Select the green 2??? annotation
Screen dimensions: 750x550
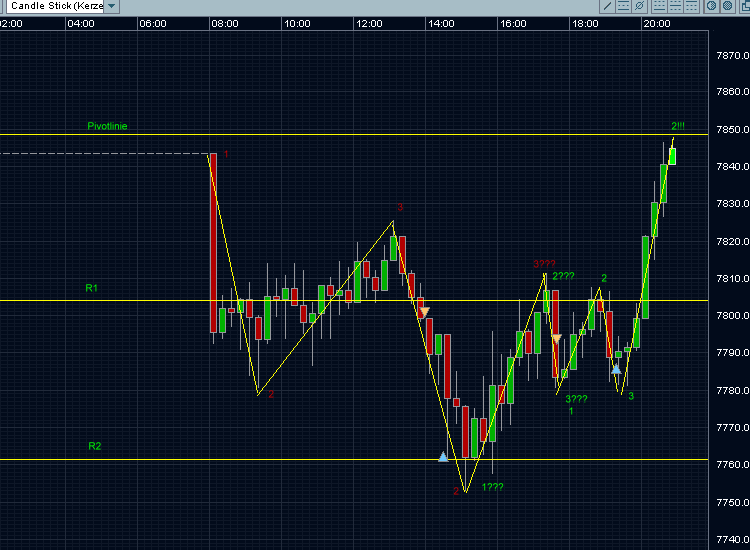click(x=563, y=276)
